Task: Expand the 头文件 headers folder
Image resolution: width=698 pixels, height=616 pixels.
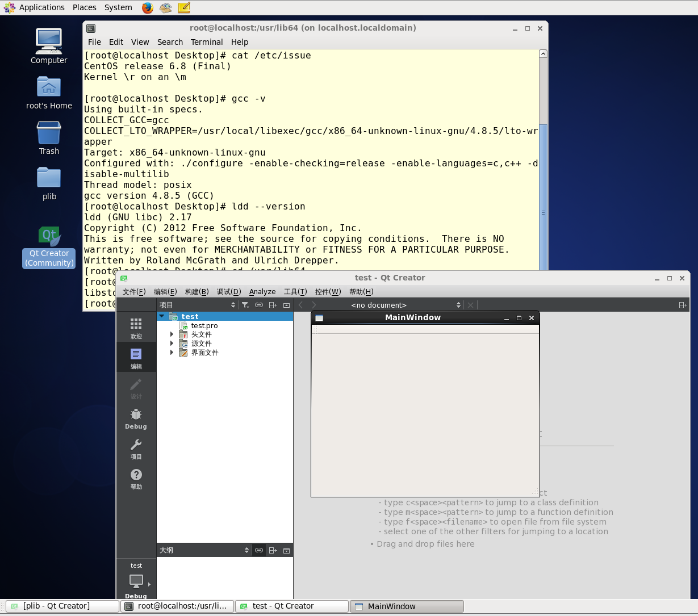Action: [x=172, y=334]
